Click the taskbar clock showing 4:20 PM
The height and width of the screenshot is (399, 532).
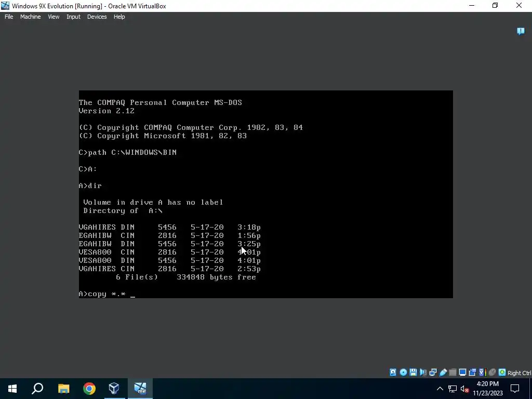click(x=487, y=389)
